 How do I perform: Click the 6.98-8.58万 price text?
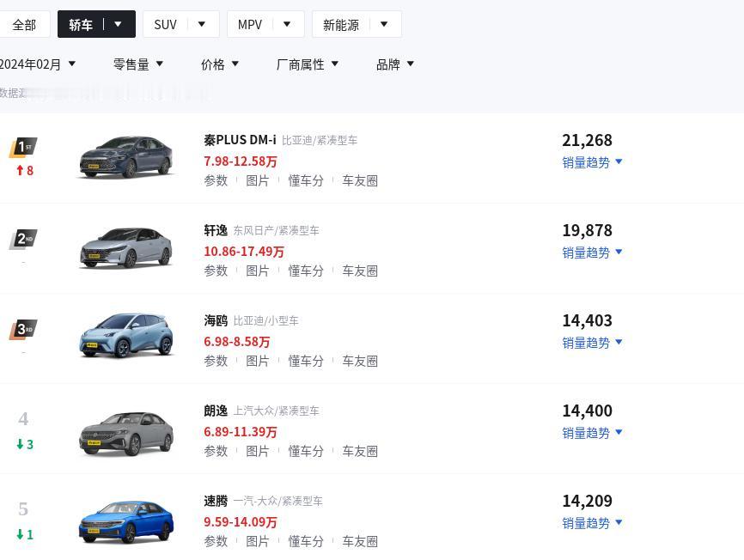pos(237,341)
